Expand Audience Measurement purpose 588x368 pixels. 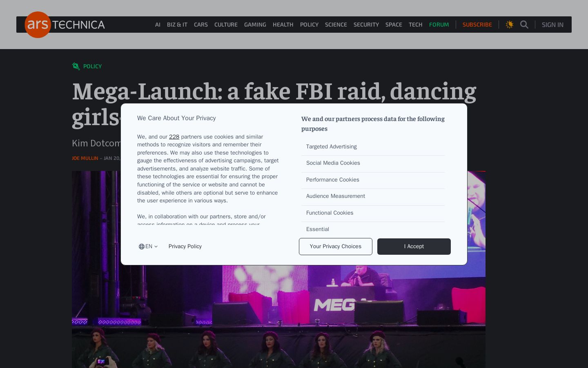click(373, 196)
